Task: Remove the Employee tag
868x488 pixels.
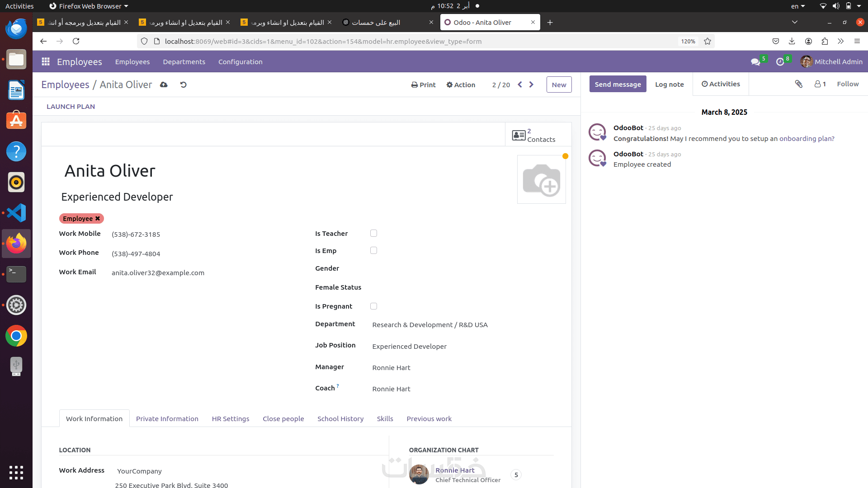Action: coord(97,219)
